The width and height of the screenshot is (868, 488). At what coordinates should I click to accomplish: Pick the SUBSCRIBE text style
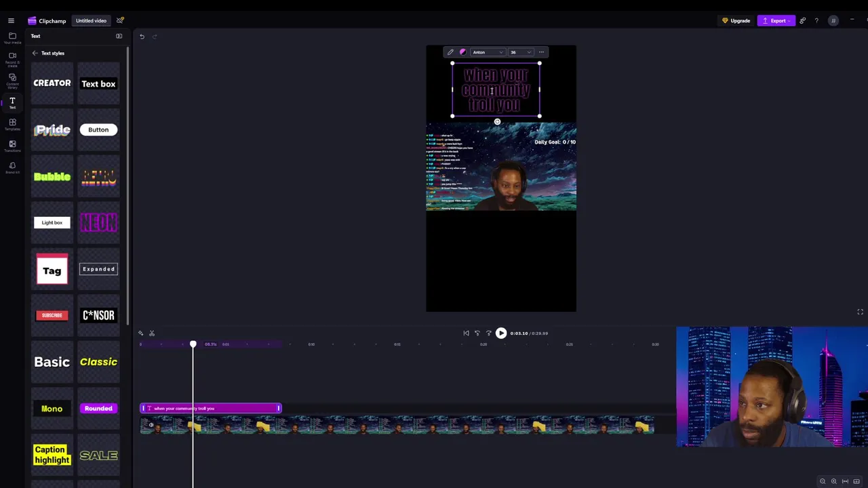52,315
